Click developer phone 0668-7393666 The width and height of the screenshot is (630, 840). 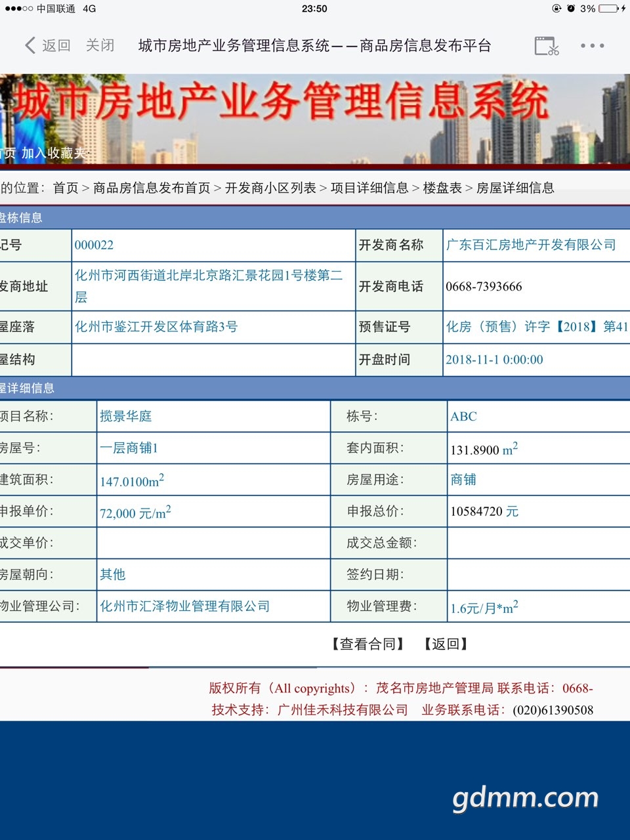(484, 287)
